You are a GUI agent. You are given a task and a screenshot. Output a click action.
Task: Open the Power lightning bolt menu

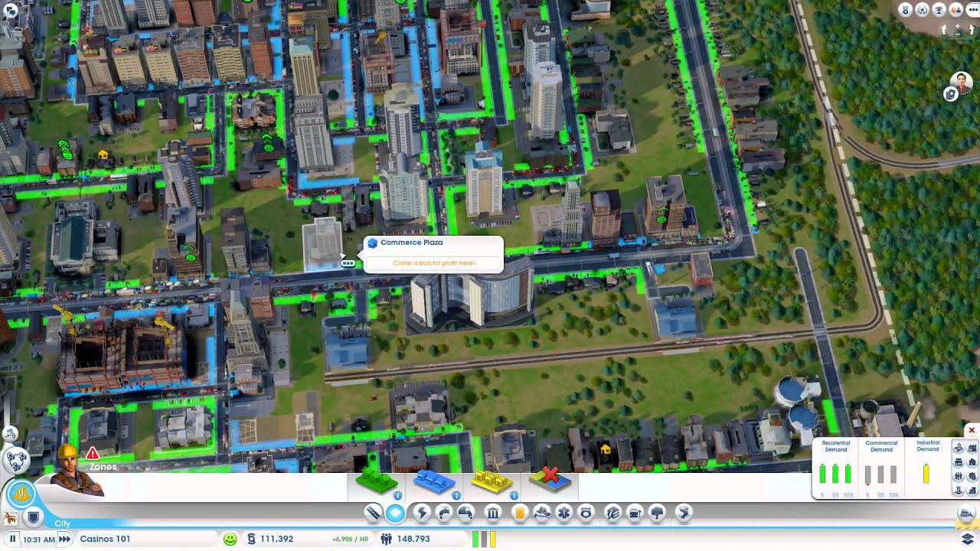[x=421, y=513]
